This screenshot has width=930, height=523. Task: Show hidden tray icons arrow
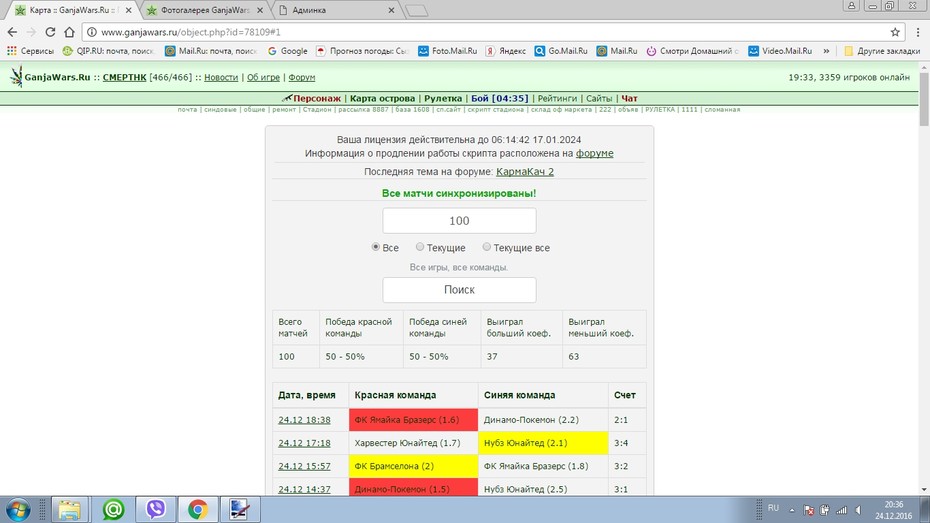(x=792, y=510)
